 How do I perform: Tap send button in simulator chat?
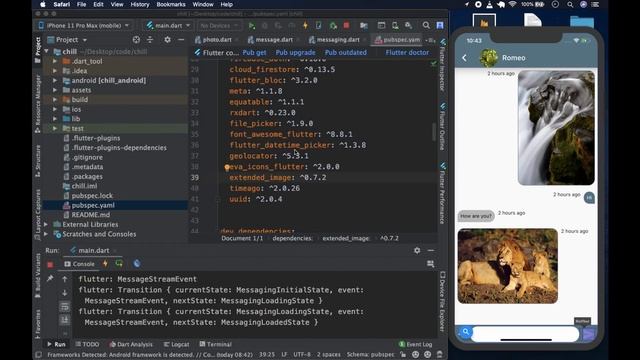(588, 334)
